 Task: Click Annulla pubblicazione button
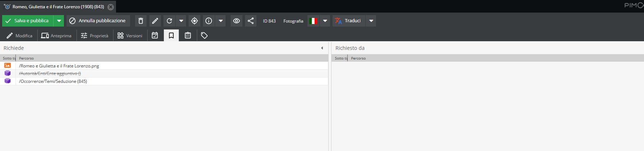coord(98,21)
